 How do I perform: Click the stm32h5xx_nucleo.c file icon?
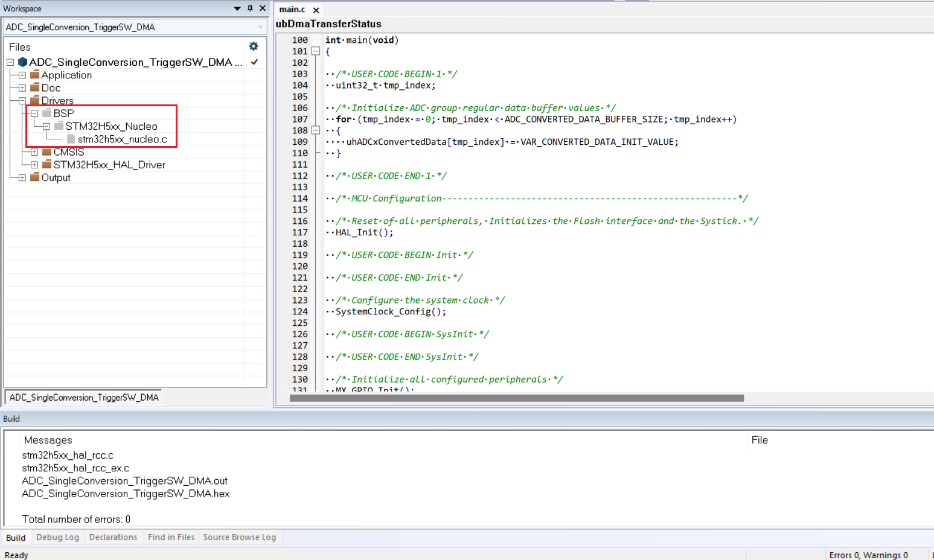pyautogui.click(x=71, y=139)
